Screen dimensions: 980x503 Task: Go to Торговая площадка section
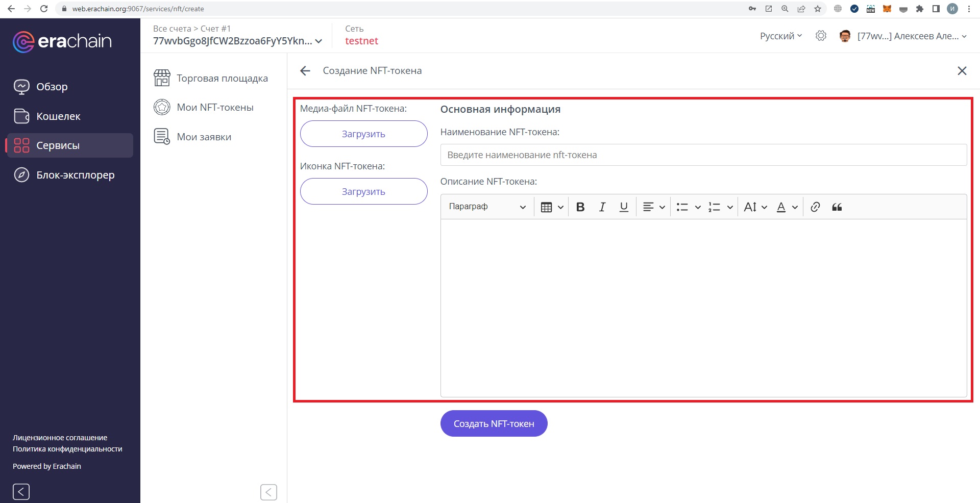click(222, 79)
